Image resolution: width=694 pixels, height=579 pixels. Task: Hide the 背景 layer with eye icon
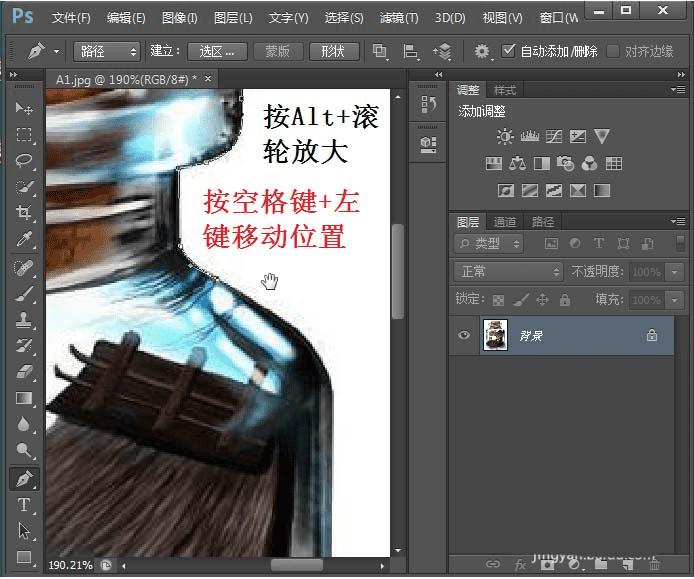pyautogui.click(x=464, y=336)
